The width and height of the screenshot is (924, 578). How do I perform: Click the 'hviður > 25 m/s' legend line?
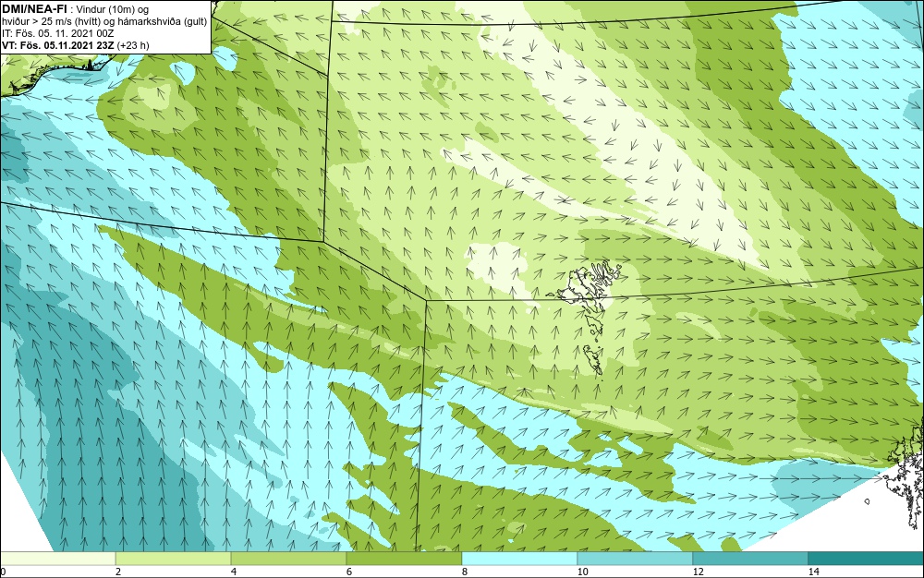tap(104, 22)
